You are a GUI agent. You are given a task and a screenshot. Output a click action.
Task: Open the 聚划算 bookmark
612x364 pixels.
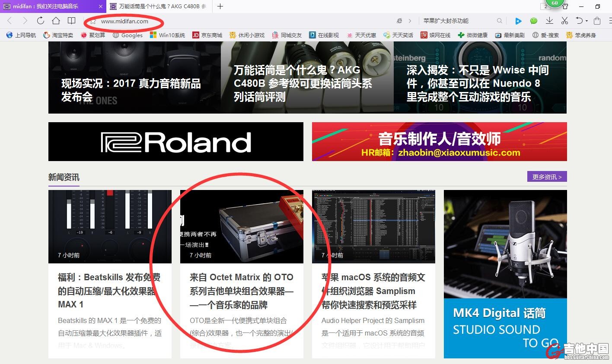pos(93,35)
